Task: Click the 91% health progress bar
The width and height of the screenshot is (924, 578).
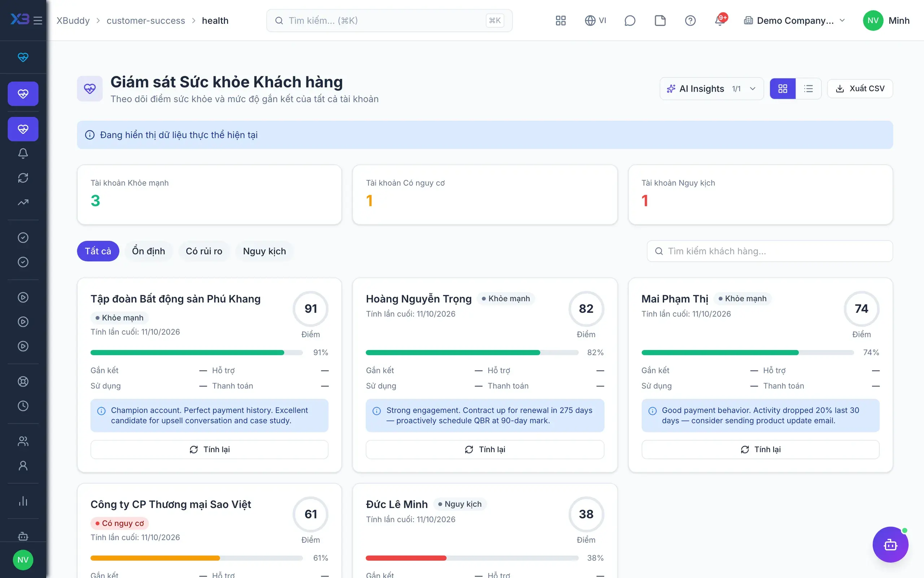Action: tap(197, 353)
